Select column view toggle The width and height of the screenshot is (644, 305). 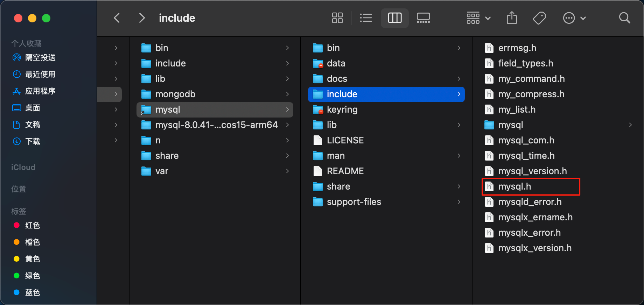(x=394, y=18)
